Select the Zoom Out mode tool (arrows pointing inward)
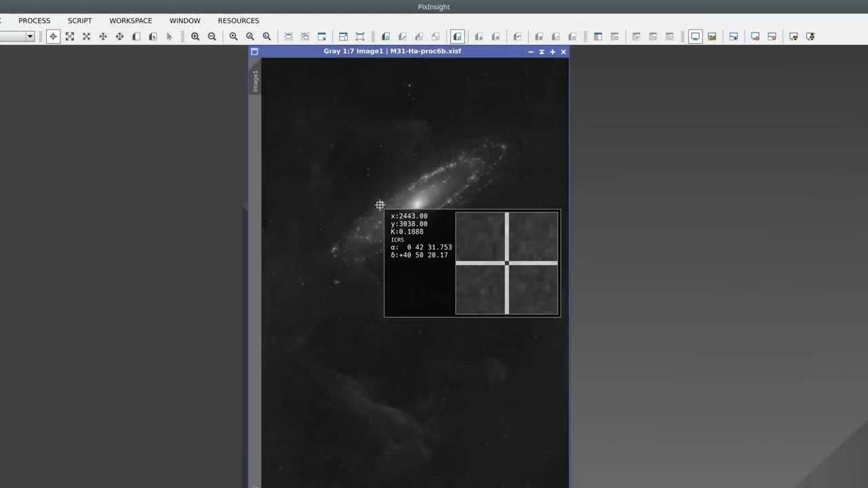The height and width of the screenshot is (488, 868). click(x=86, y=37)
